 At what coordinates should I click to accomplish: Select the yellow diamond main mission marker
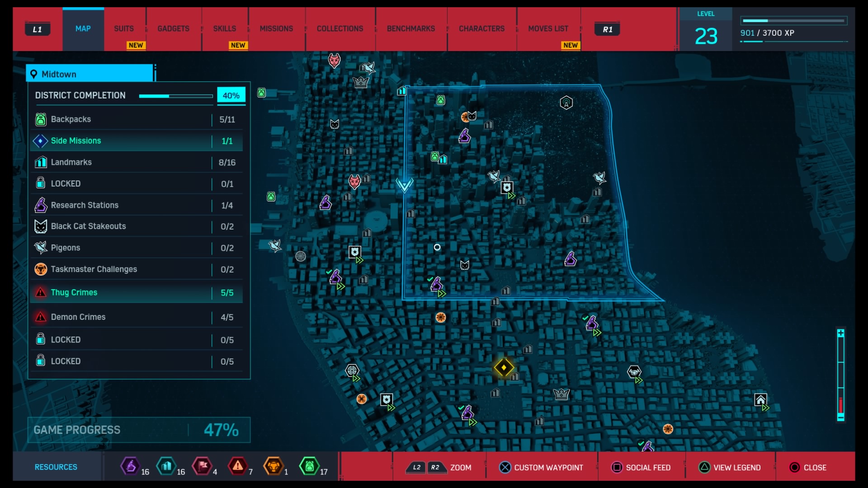(504, 367)
